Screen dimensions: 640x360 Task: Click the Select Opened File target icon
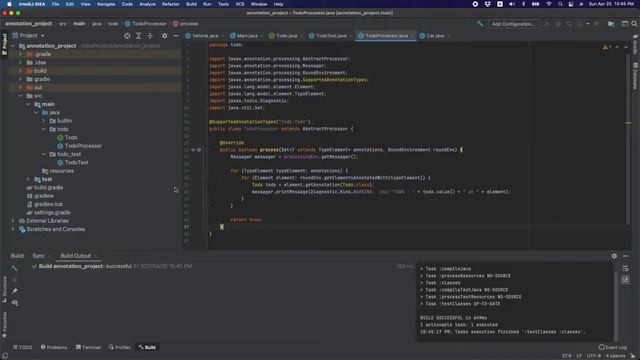(127, 36)
